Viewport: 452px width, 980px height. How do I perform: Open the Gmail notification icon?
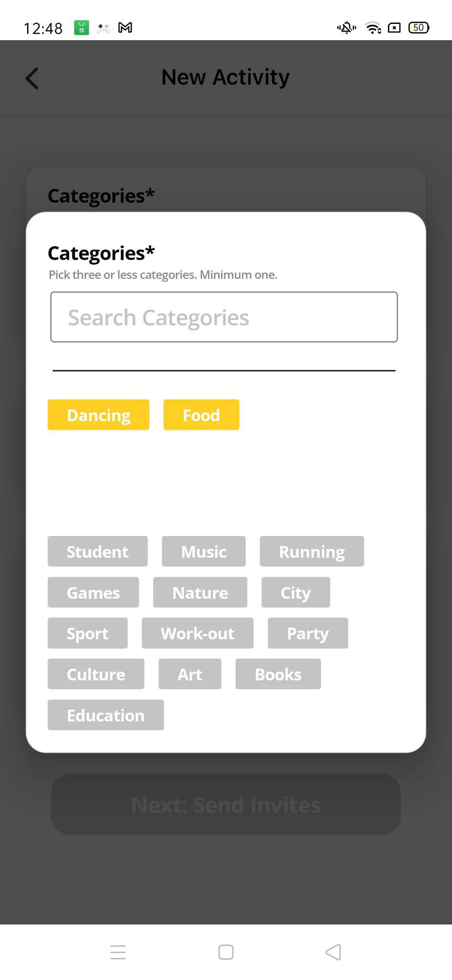click(125, 28)
